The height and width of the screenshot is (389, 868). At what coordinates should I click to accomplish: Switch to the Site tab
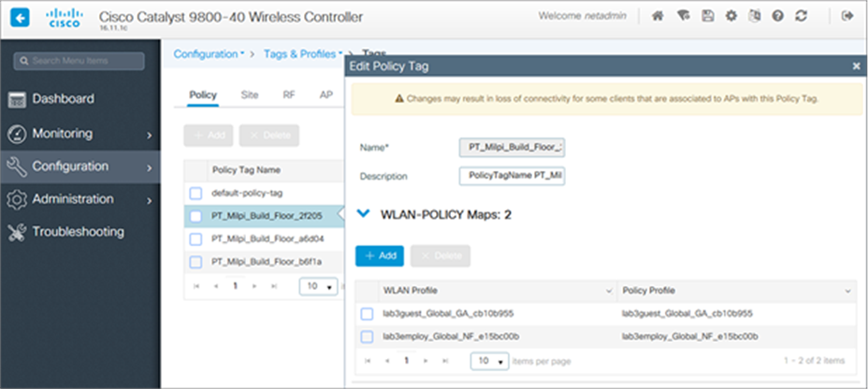[x=250, y=95]
